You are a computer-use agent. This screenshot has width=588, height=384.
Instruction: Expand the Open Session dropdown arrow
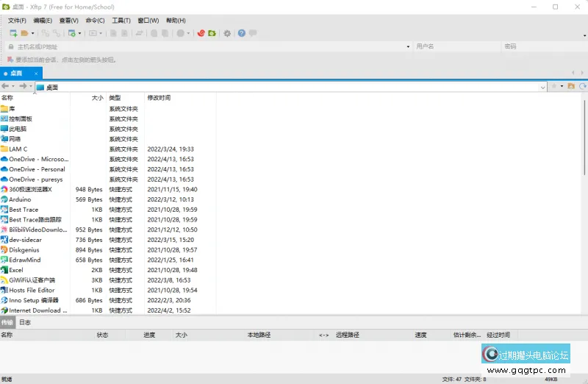click(32, 33)
